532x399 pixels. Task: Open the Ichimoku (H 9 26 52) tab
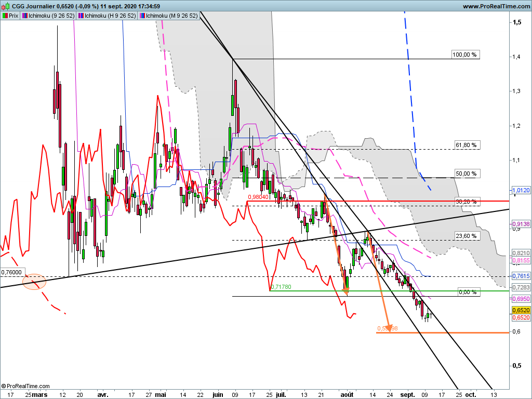pyautogui.click(x=111, y=16)
